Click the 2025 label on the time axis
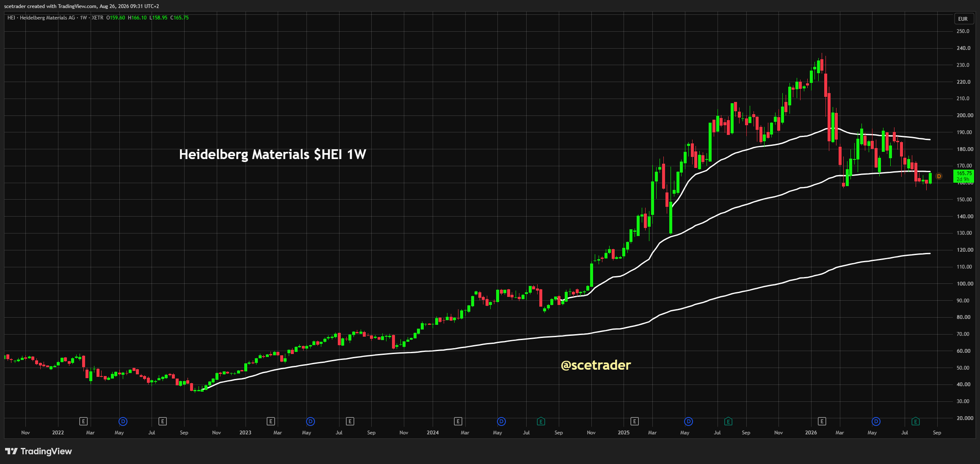980x464 pixels. pos(624,433)
